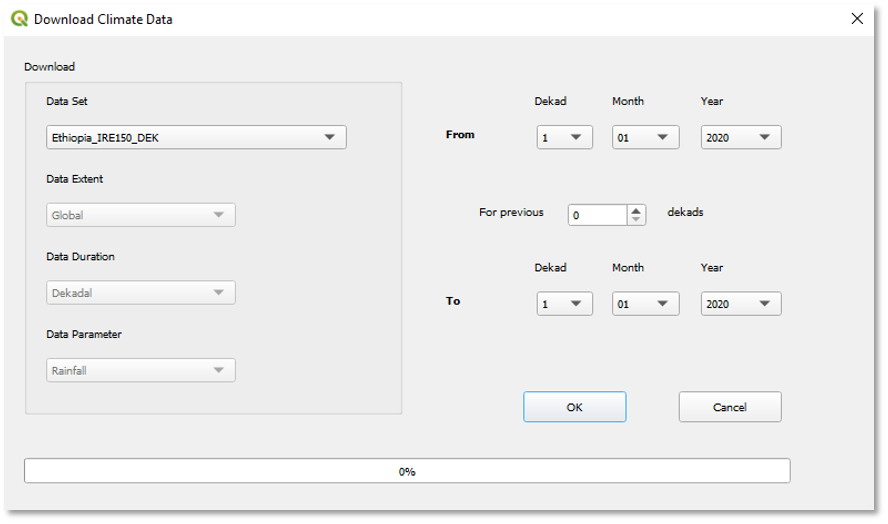Screen dimensions: 888x524
Task: Expand the Data Extent combo box
Action: 140,215
